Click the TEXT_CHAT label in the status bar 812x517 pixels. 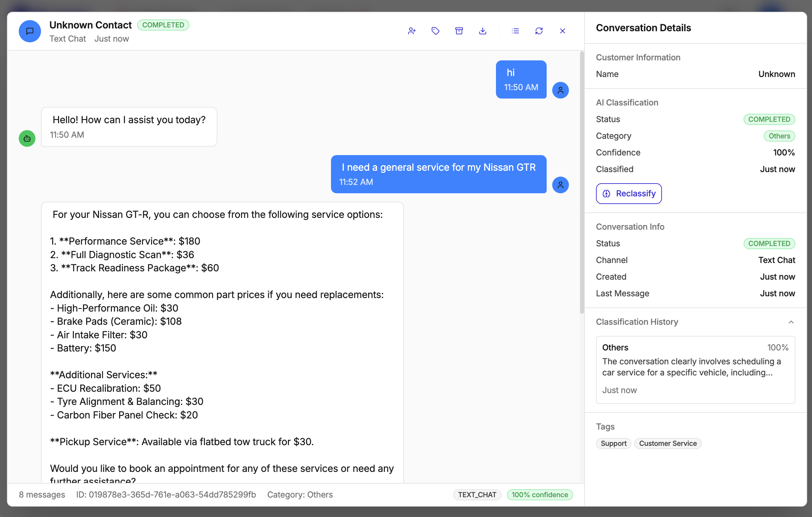coord(477,494)
